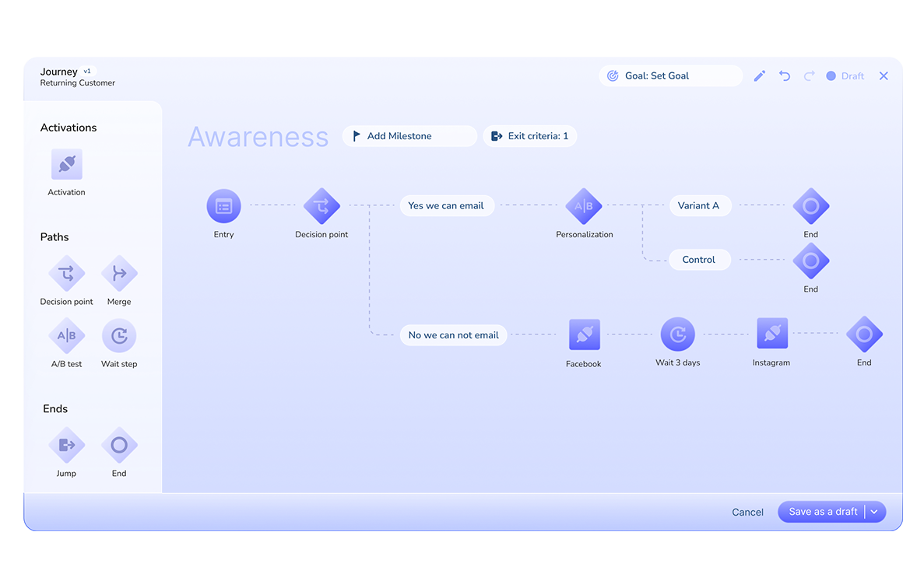Click the Draft status indicator
The image size is (917, 588).
[845, 75]
